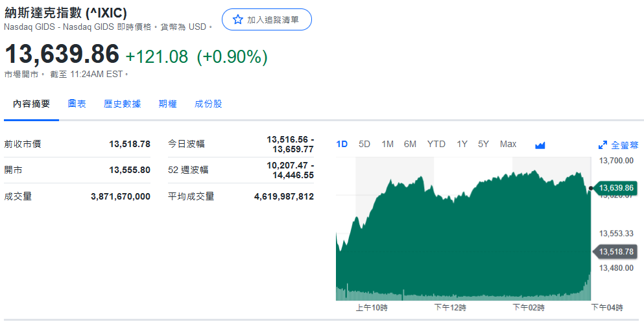Click the star icon to add to watchlist
644x324 pixels.
237,19
